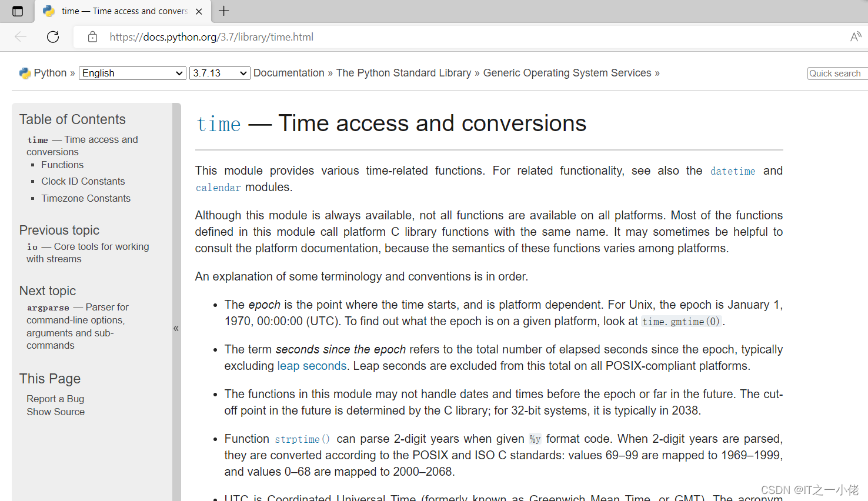Click the italic word epoch in first bullet
This screenshot has width=868, height=501.
[265, 305]
